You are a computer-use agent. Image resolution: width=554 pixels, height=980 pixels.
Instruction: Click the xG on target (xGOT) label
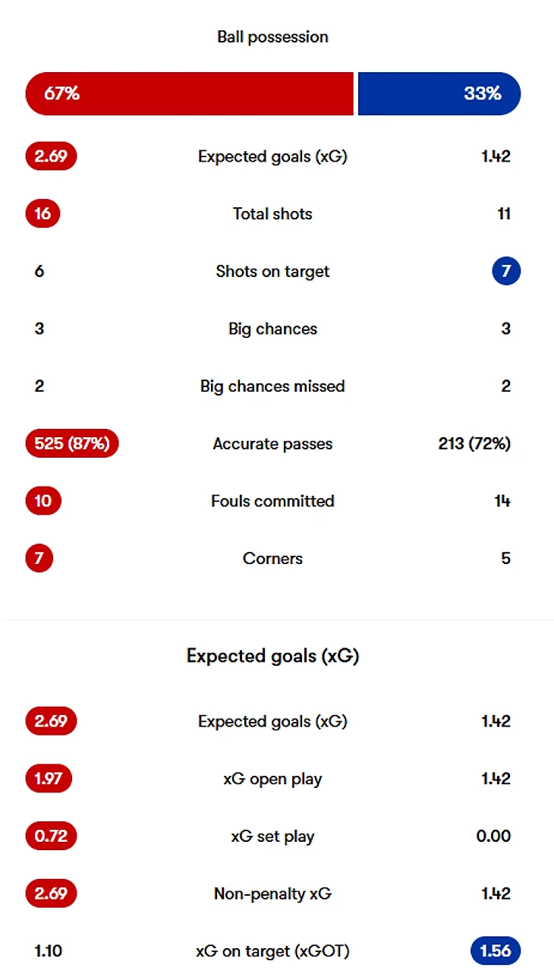coord(272,951)
